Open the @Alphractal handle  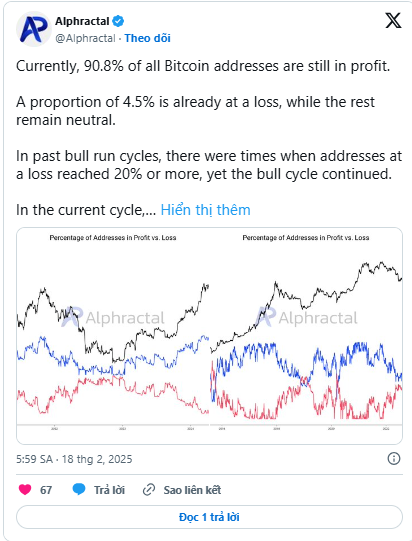coord(85,38)
